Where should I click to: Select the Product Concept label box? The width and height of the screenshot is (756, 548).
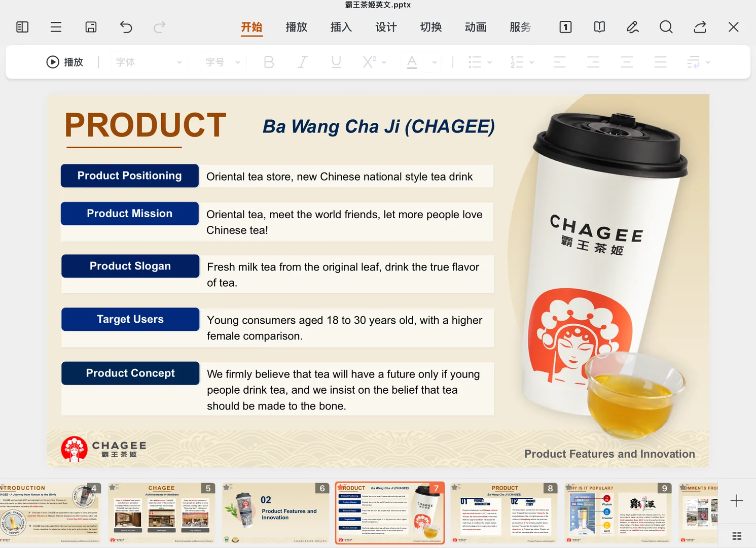130,373
